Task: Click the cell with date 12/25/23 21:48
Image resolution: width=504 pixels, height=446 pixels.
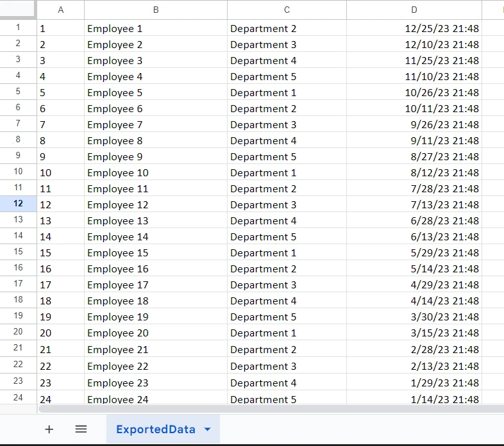Action: [414, 28]
